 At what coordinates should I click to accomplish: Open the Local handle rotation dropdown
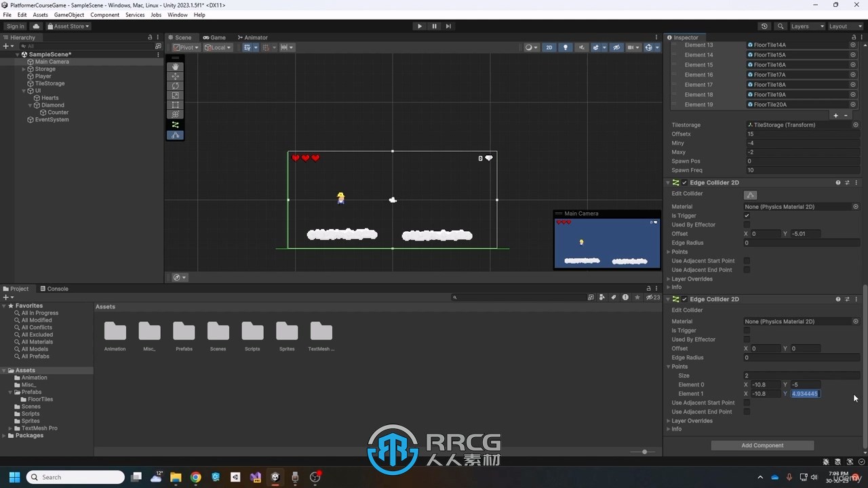coord(217,47)
